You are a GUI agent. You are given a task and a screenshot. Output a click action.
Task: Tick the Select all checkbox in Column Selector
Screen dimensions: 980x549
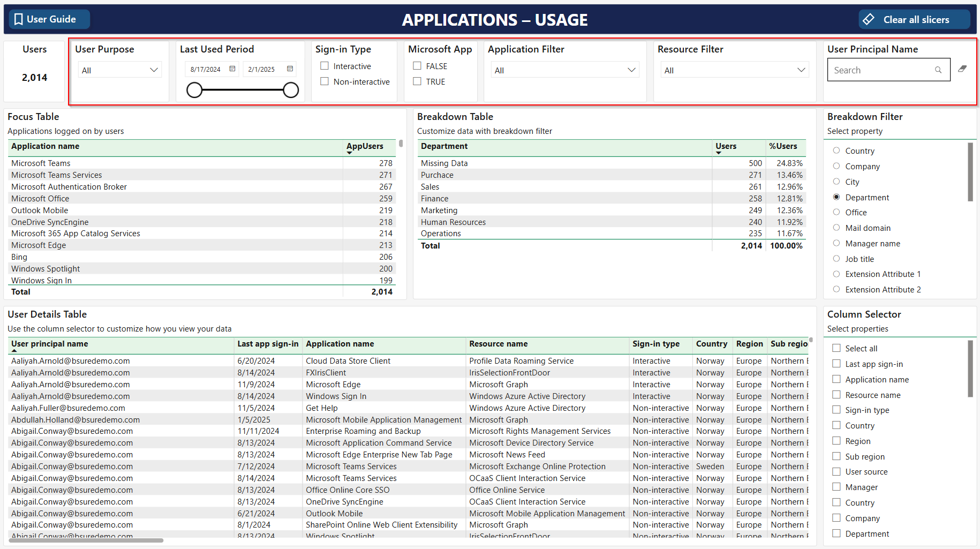pos(836,348)
